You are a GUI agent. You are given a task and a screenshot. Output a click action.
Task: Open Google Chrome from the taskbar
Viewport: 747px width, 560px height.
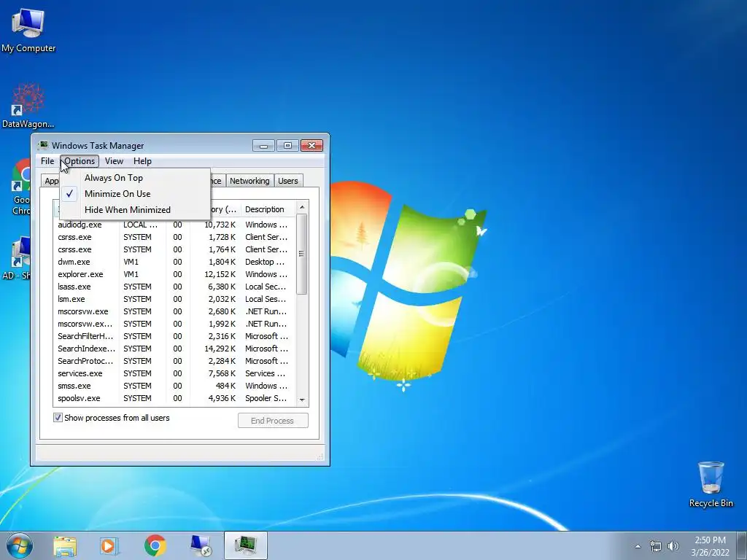pos(155,545)
